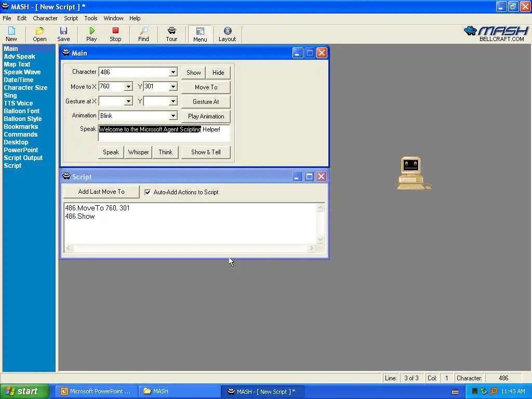This screenshot has height=399, width=532.
Task: Expand the Gesture at X dropdown
Action: click(128, 101)
